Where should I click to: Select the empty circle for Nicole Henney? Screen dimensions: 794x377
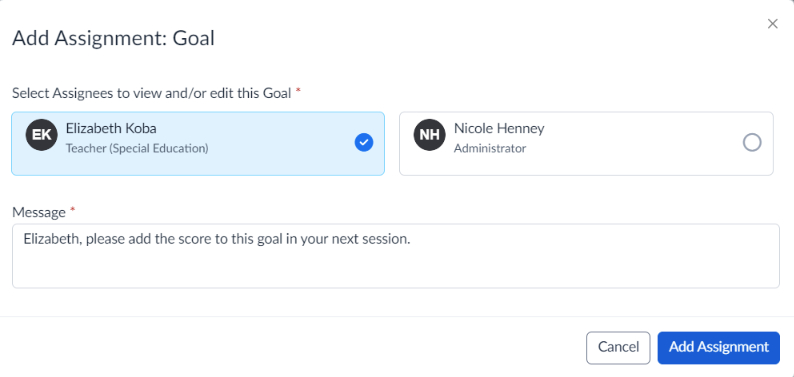pyautogui.click(x=752, y=143)
